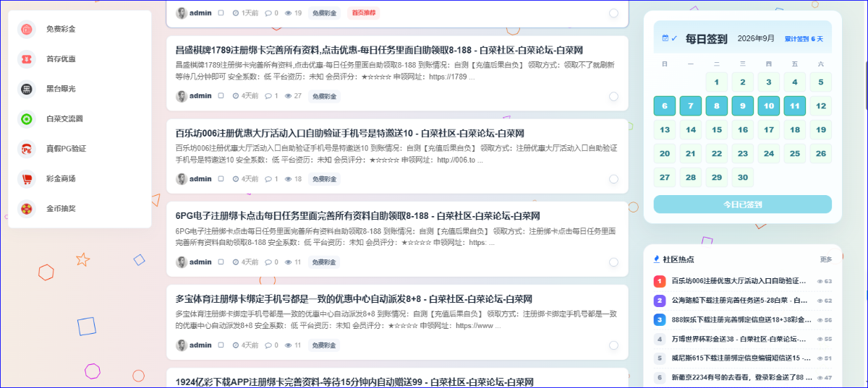The image size is (868, 388).
Task: Click the 累计签到 6 天 text
Action: point(804,39)
